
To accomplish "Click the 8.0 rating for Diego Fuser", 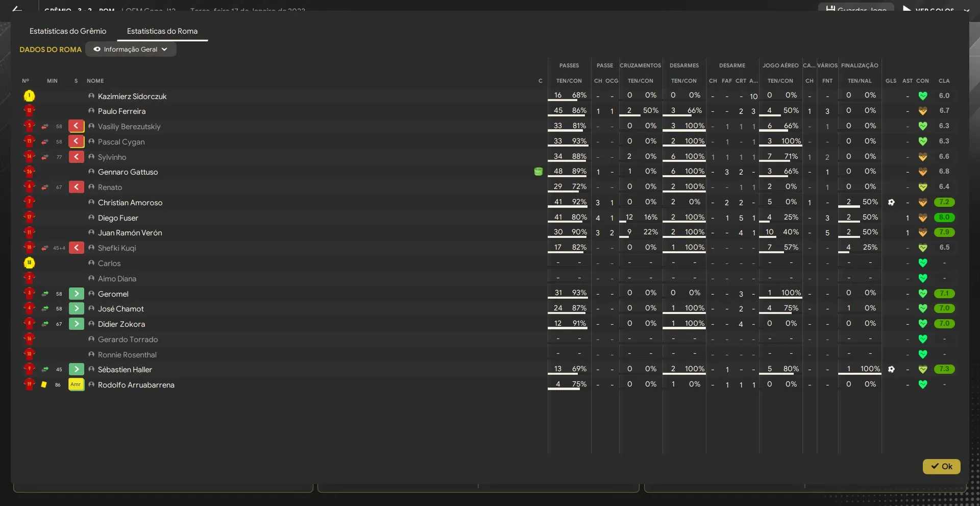I will [x=944, y=217].
